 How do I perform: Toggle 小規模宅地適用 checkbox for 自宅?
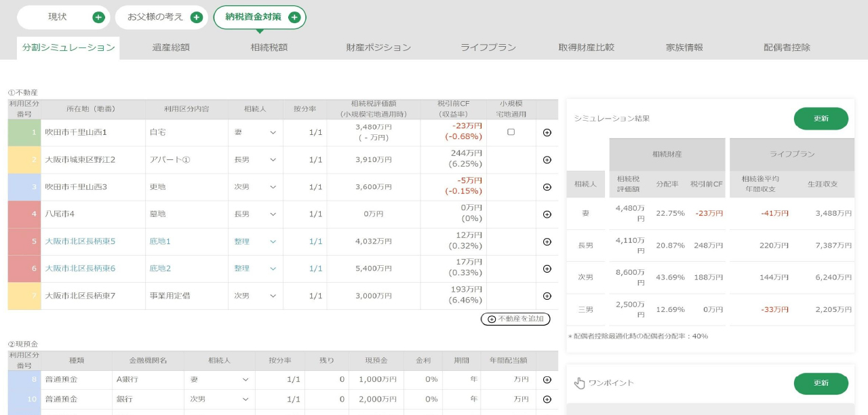point(511,132)
